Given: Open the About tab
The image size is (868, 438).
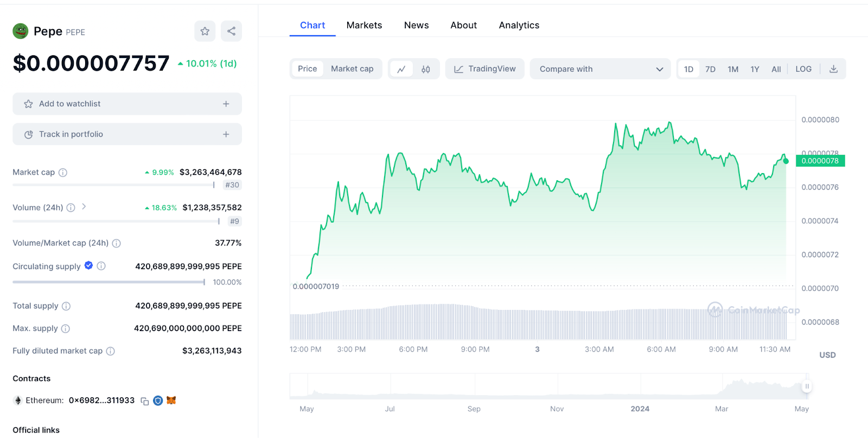Looking at the screenshot, I should click(x=463, y=26).
